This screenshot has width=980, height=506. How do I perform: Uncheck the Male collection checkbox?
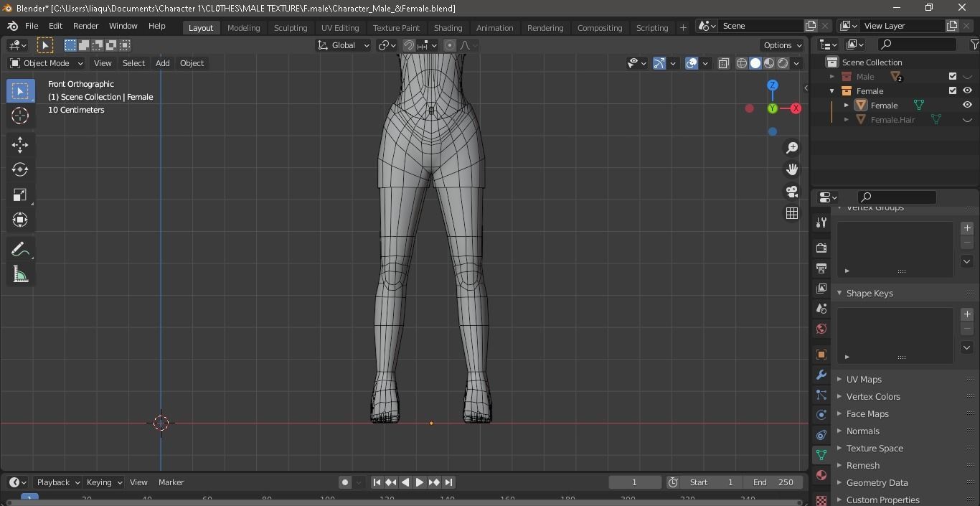953,77
